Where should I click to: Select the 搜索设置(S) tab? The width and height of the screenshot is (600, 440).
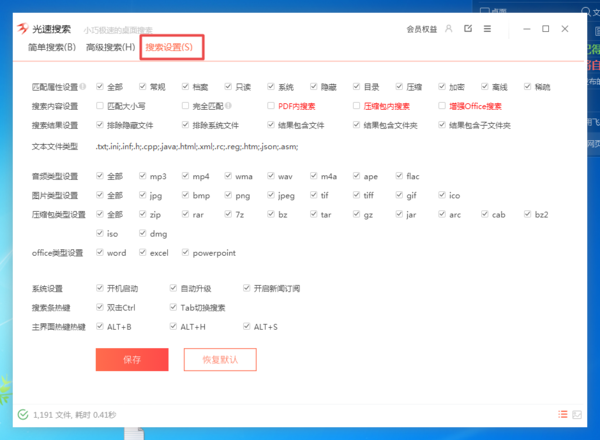point(169,47)
